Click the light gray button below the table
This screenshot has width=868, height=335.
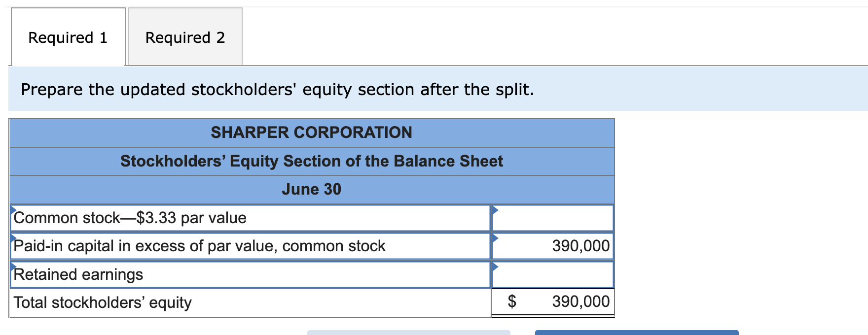409,333
